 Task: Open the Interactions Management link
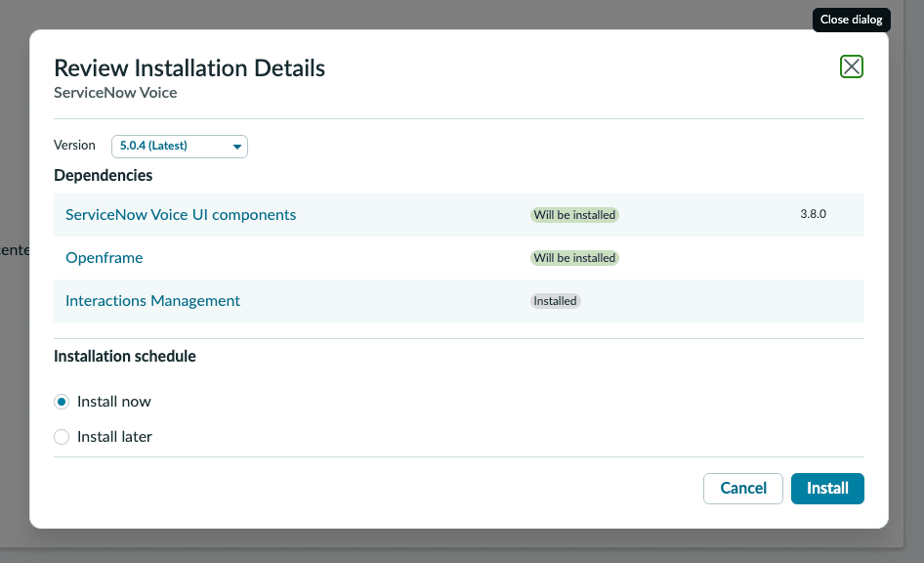pos(152,301)
